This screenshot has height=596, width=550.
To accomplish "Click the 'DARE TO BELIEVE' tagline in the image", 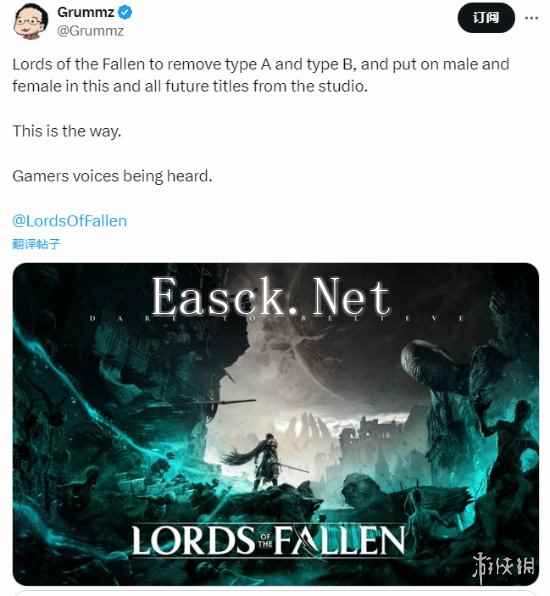I will (x=277, y=317).
